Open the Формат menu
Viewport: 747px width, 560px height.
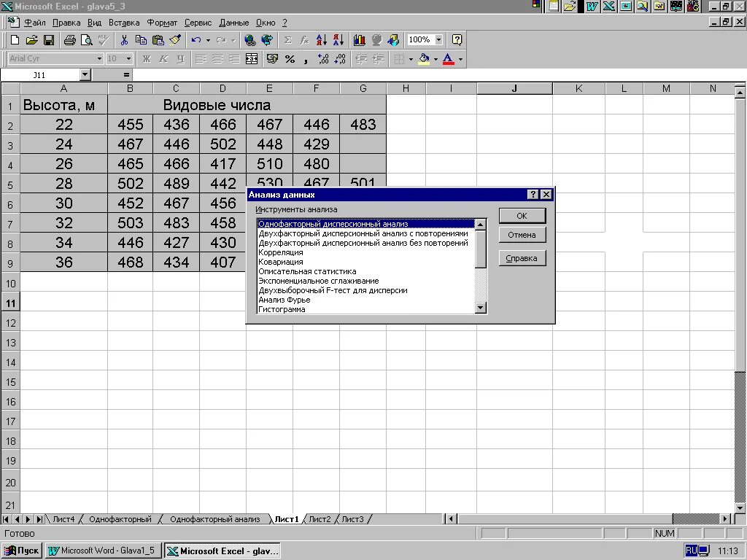click(x=162, y=23)
